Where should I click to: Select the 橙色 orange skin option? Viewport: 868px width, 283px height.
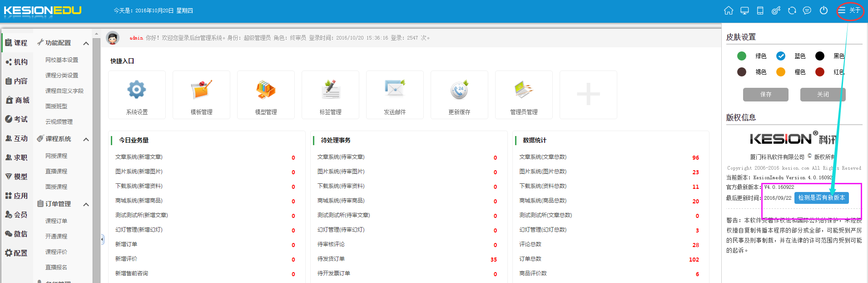781,72
